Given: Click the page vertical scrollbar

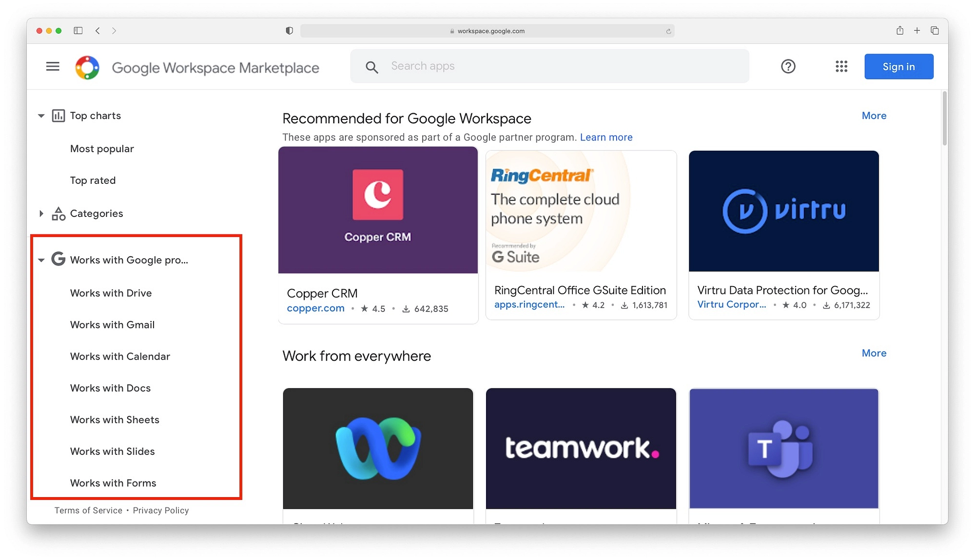Looking at the screenshot, I should click(944, 118).
